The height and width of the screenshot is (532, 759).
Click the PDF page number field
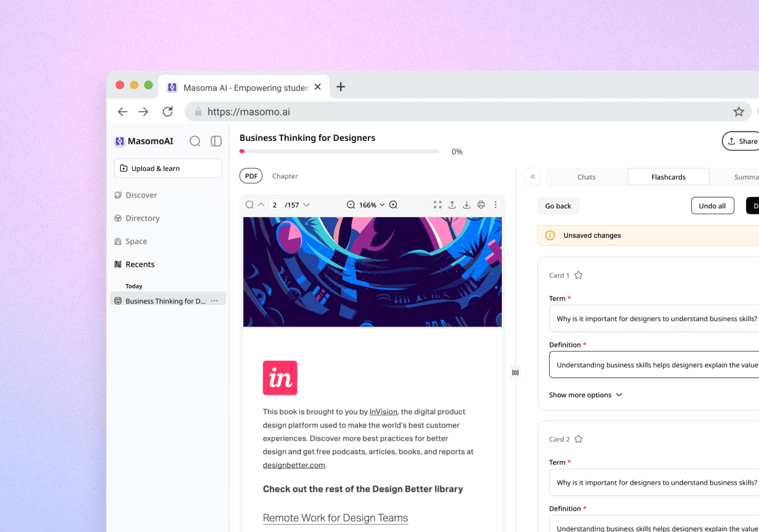(275, 205)
